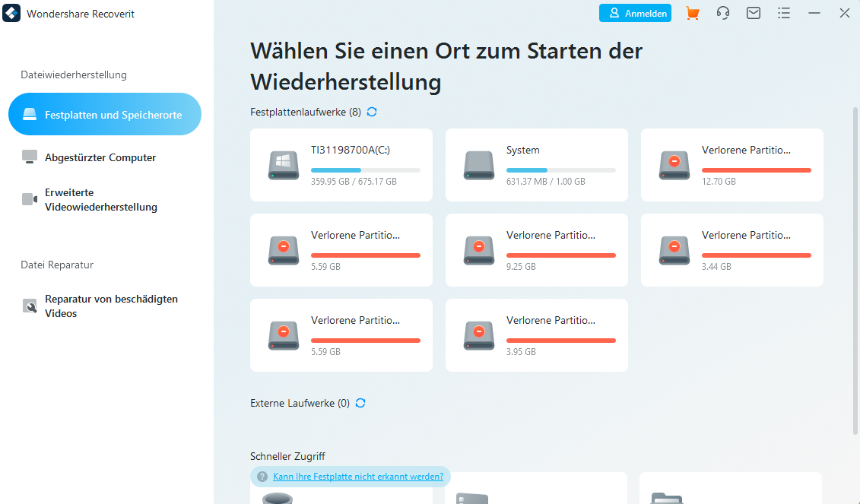Open Erweiterte Videowiederherstellung tool
The height and width of the screenshot is (504, 860).
tap(104, 199)
